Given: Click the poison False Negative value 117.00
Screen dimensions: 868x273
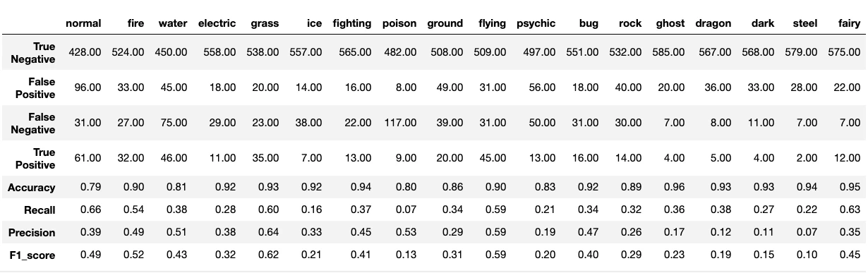Looking at the screenshot, I should [400, 123].
